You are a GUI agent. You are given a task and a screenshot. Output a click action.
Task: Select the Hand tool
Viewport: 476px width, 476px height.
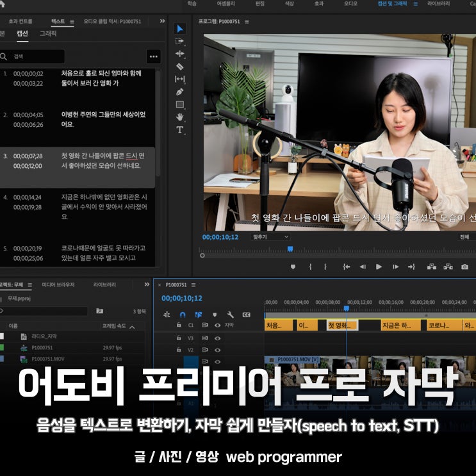[x=180, y=117]
